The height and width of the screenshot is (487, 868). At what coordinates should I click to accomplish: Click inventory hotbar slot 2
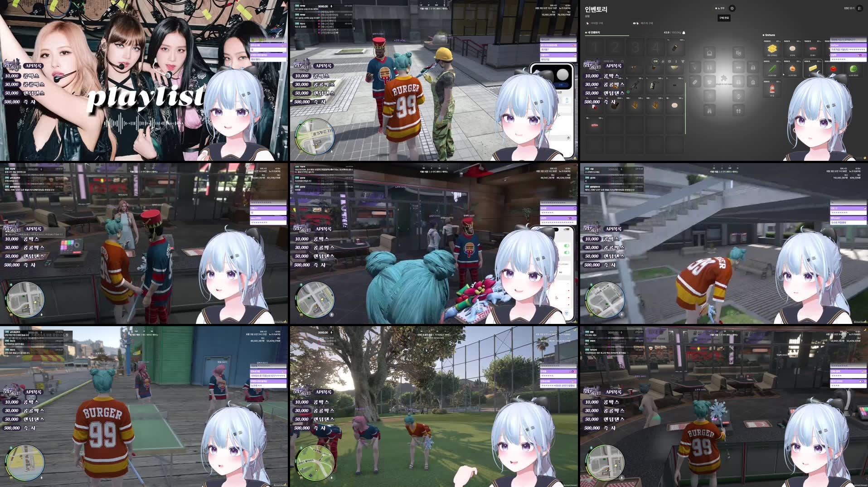[x=615, y=47]
